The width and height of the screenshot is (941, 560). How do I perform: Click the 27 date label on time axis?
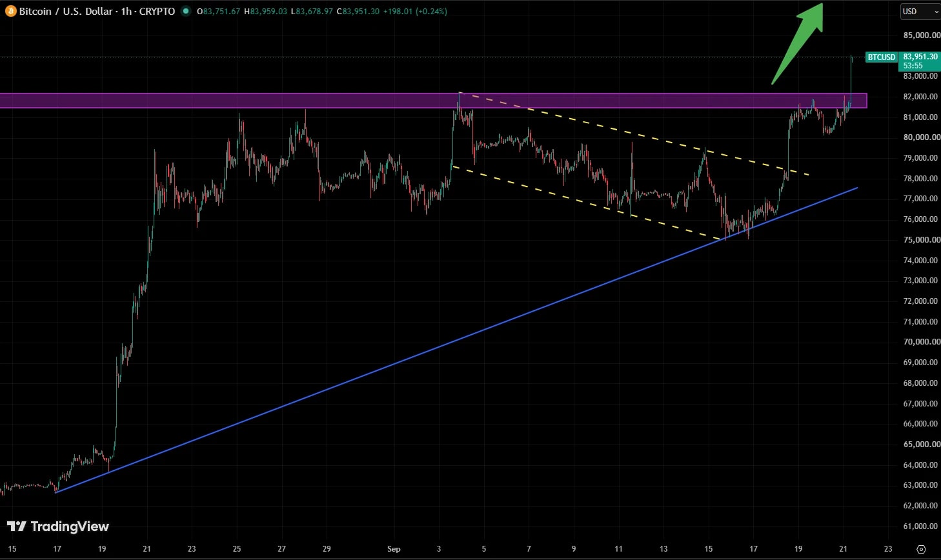[281, 549]
